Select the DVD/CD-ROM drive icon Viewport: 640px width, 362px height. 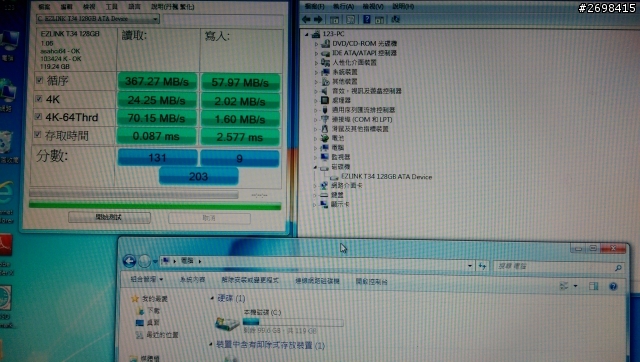pyautogui.click(x=325, y=43)
